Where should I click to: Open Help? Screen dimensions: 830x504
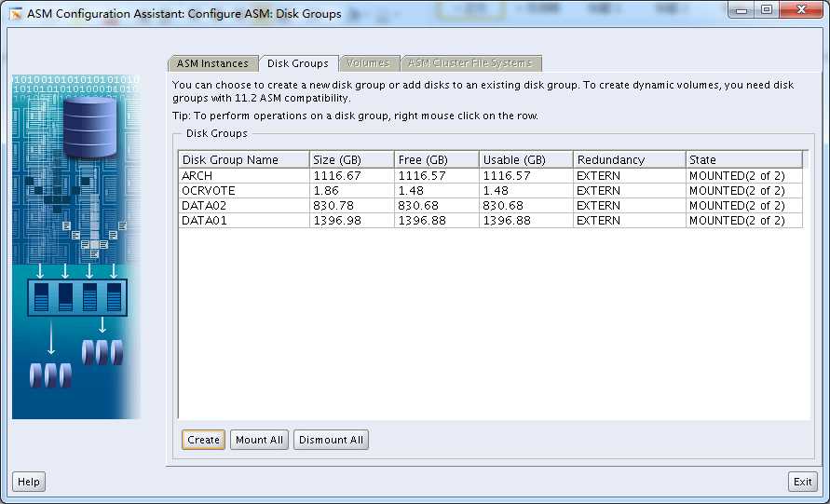pyautogui.click(x=29, y=482)
